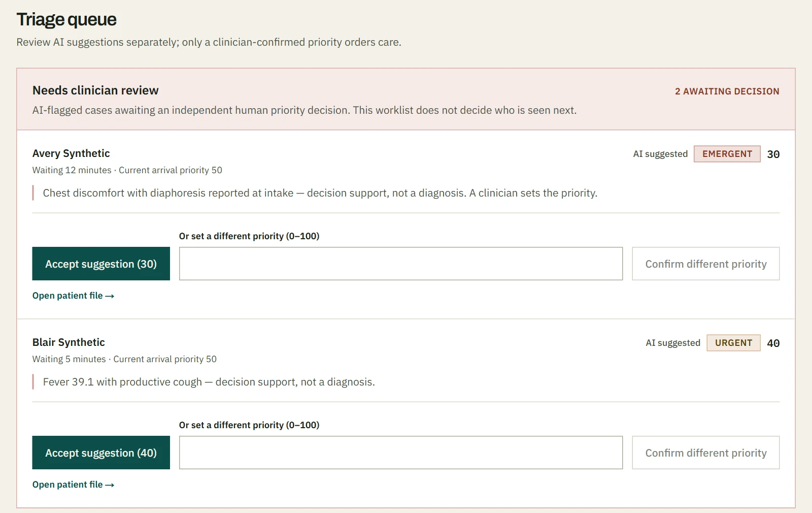The height and width of the screenshot is (513, 812).
Task: Select the Avery Synthetic patient name
Action: click(x=71, y=153)
